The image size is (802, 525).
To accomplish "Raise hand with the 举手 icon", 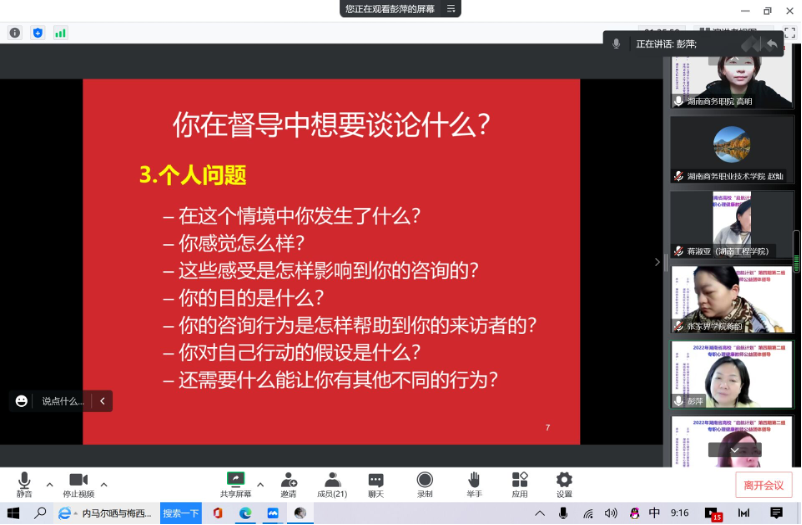I will click(474, 484).
